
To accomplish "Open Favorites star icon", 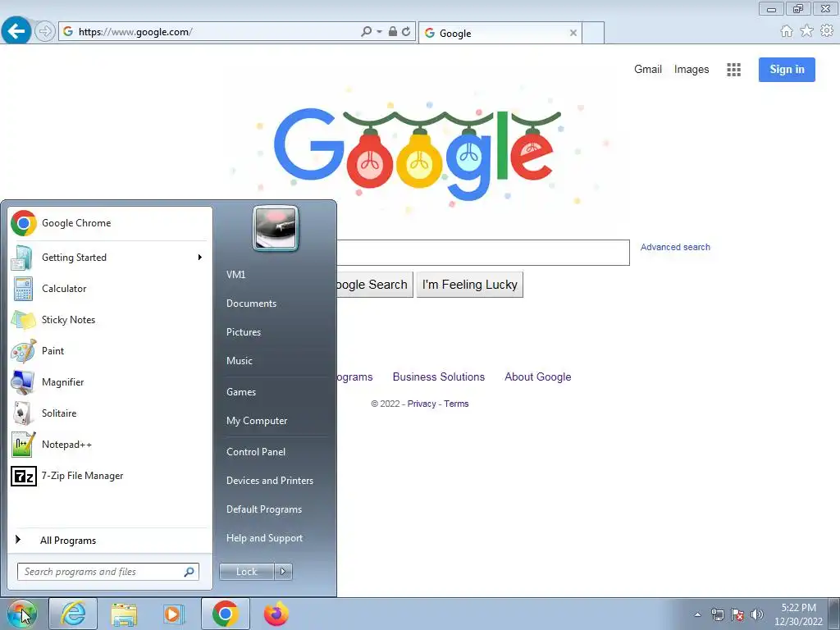I will point(807,31).
